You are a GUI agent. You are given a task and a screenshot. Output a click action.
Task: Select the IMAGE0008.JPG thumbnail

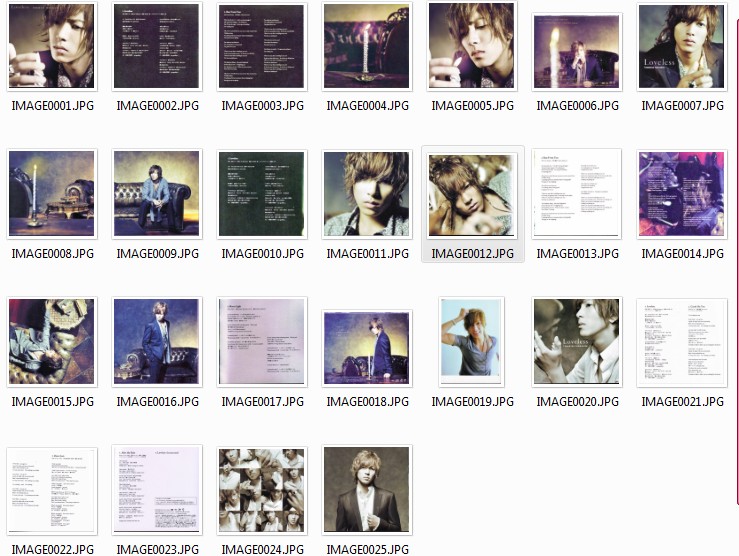click(x=52, y=194)
